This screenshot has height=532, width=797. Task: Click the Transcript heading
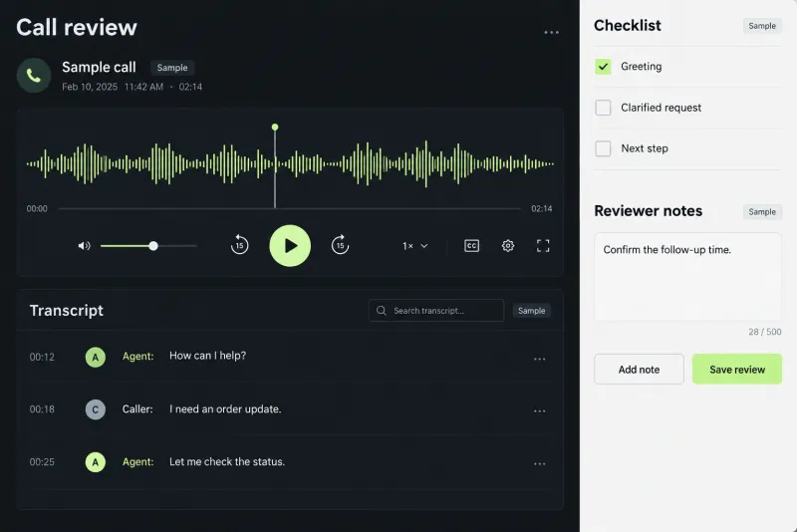(67, 311)
